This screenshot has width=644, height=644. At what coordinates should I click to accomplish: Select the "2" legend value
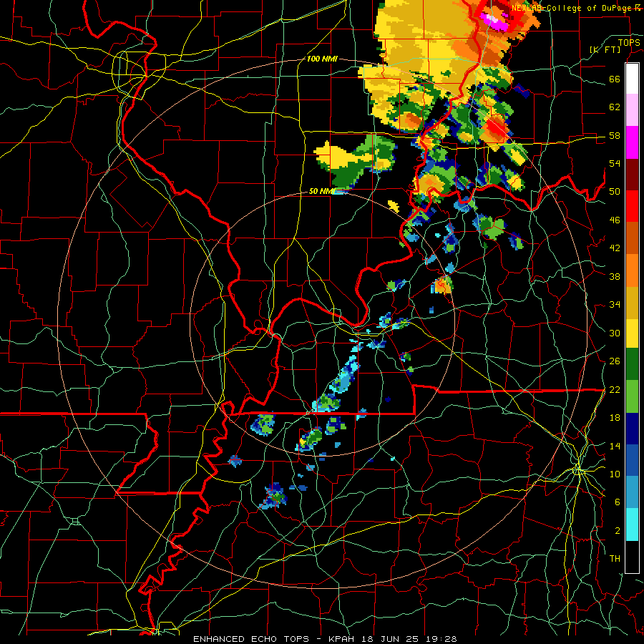coord(617,531)
